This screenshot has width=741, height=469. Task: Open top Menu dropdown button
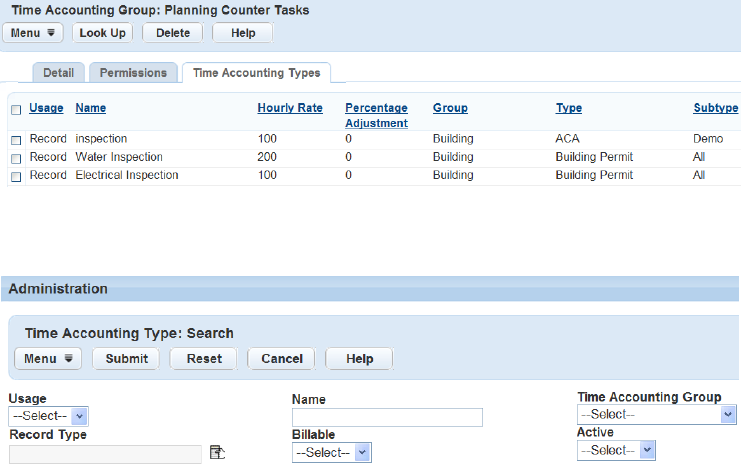36,33
